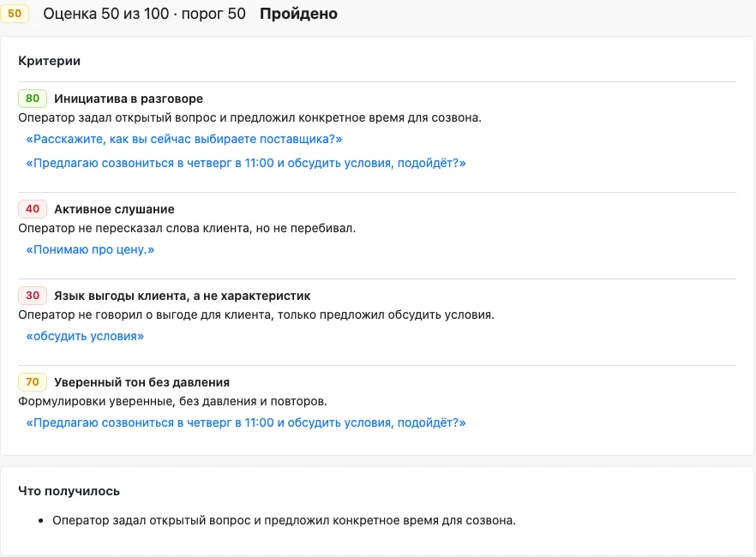Select the criterion title «Уверенный тон без давления»
The height and width of the screenshot is (557, 756).
(141, 382)
